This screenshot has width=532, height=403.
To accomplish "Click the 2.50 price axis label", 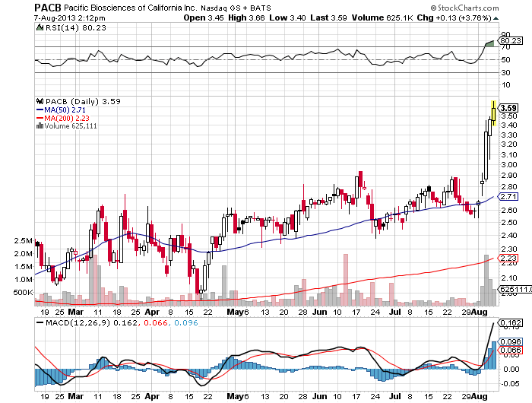I will click(x=509, y=222).
